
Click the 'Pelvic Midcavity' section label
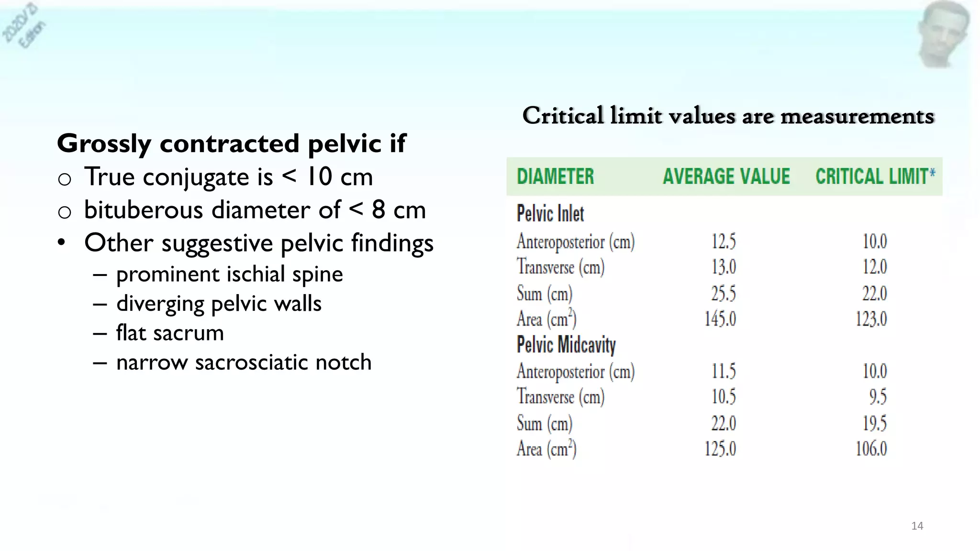click(566, 345)
